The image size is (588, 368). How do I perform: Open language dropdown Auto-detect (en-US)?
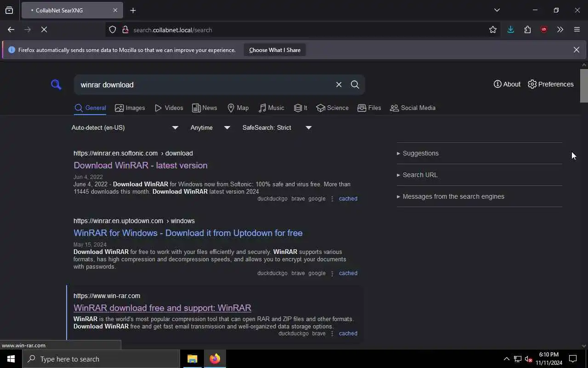coord(124,127)
